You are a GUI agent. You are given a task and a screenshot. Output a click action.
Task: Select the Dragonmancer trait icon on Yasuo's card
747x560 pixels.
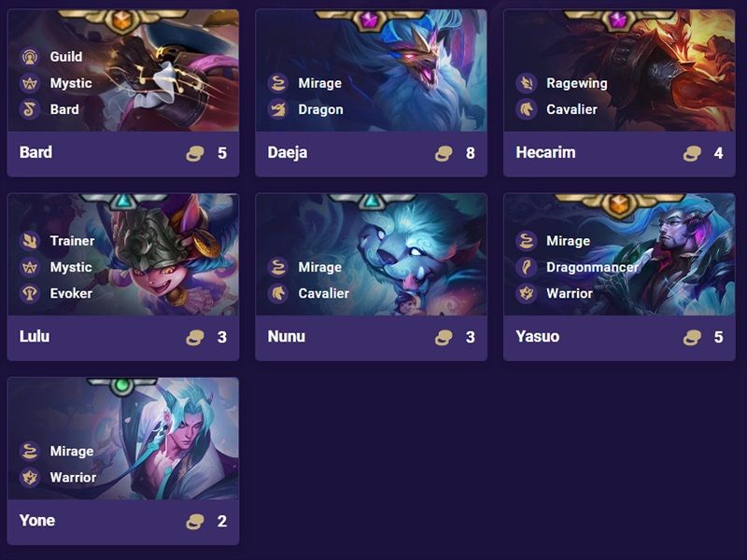pyautogui.click(x=526, y=267)
